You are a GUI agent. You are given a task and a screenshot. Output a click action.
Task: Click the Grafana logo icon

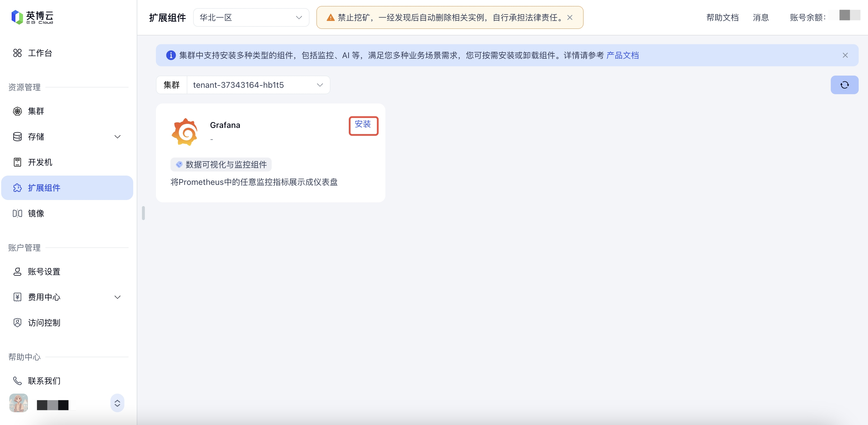pyautogui.click(x=185, y=132)
